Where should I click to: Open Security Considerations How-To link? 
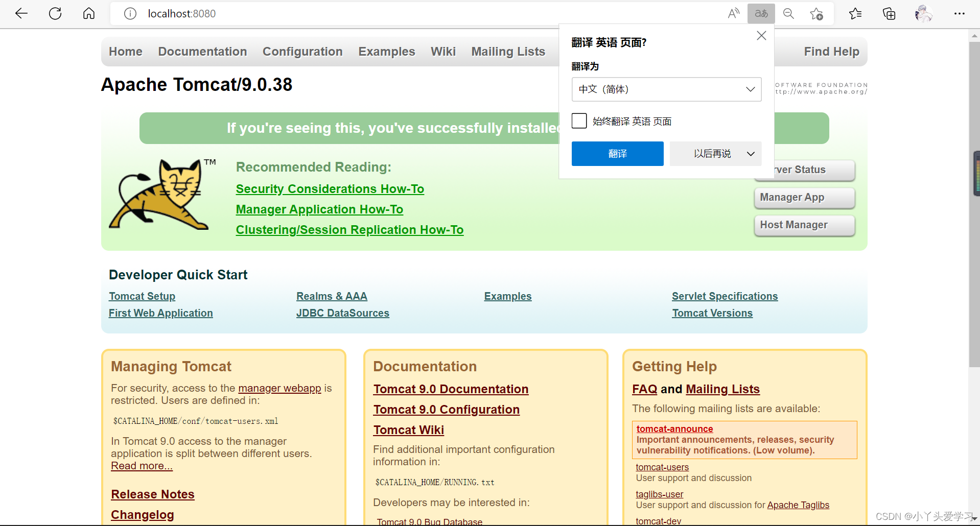pyautogui.click(x=330, y=189)
